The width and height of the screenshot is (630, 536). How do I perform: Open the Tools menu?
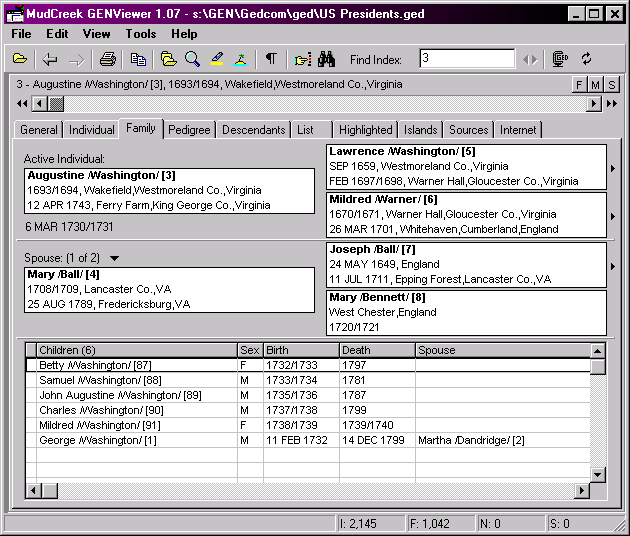tap(140, 34)
